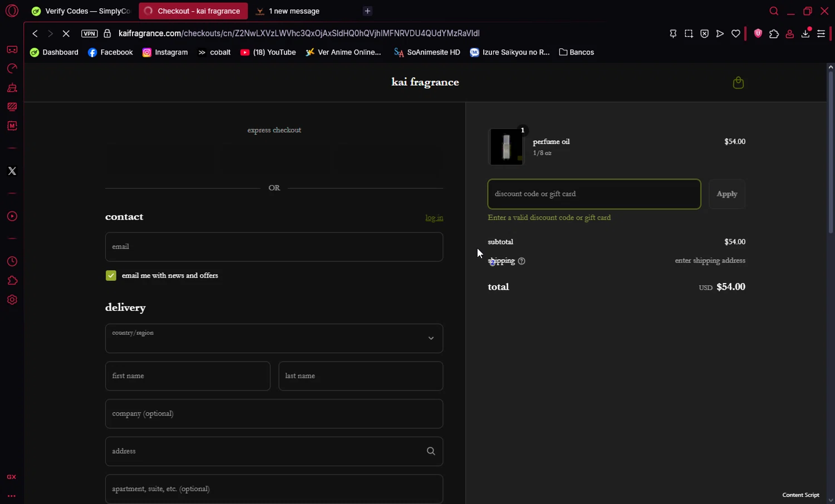Open the shopping bag cart icon
This screenshot has width=835, height=504.
[738, 83]
